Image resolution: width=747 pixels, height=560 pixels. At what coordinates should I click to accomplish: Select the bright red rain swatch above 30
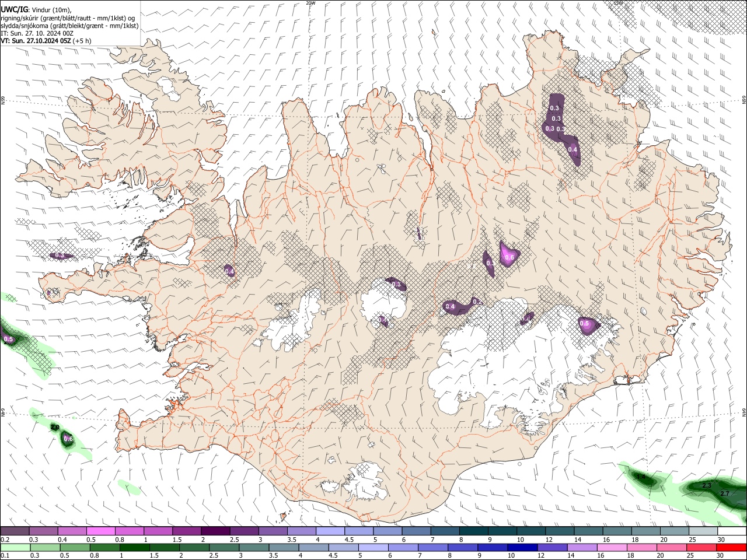click(x=730, y=547)
